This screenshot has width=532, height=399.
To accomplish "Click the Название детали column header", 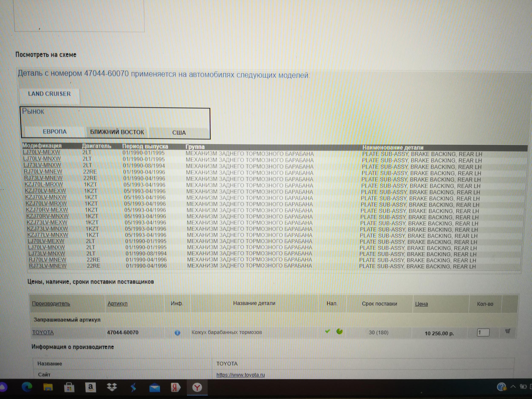I will [x=254, y=303].
